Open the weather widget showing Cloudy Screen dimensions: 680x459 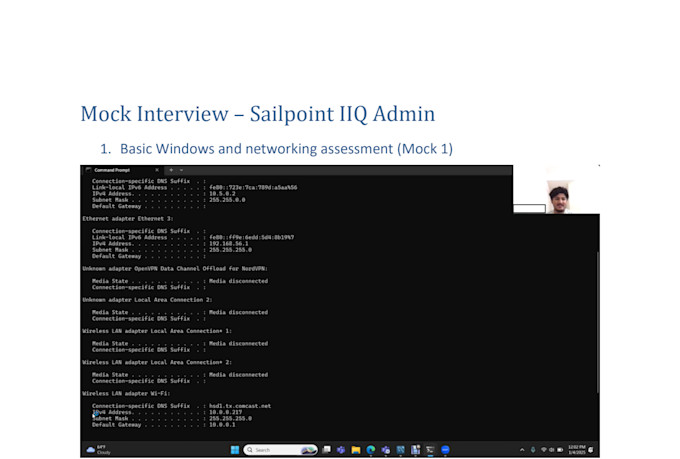click(x=98, y=450)
